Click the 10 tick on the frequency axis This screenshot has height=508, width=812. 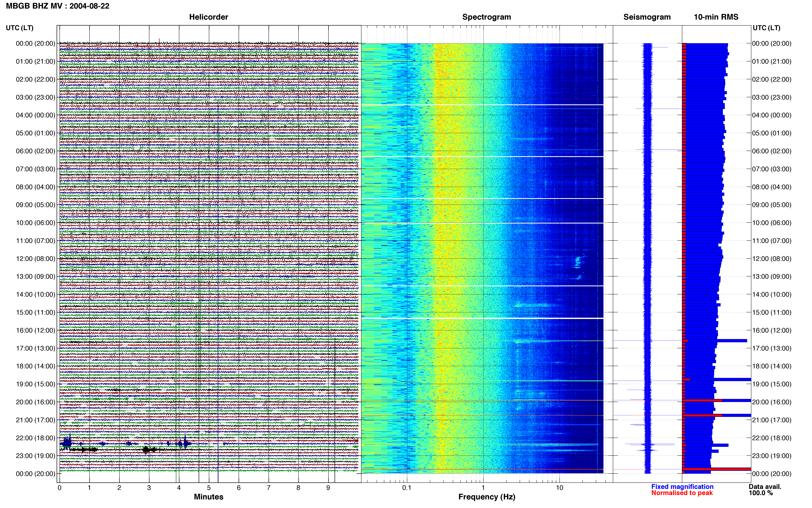point(559,488)
